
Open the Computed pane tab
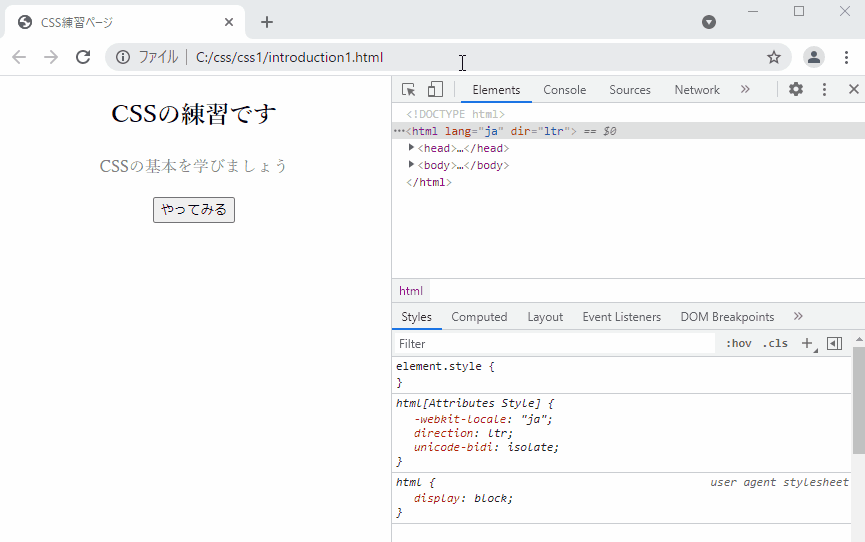[479, 317]
